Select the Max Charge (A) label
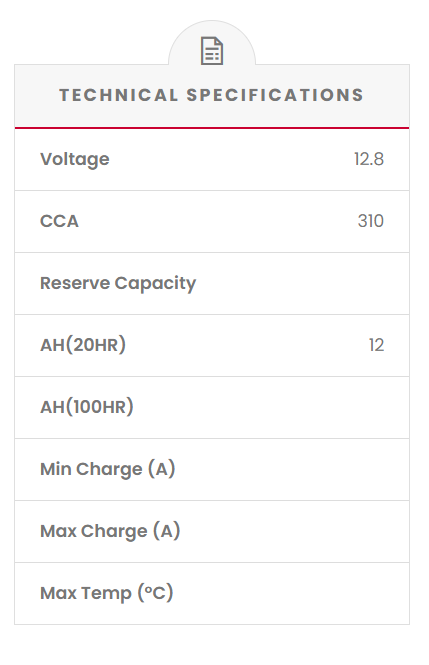The width and height of the screenshot is (429, 665). (110, 531)
